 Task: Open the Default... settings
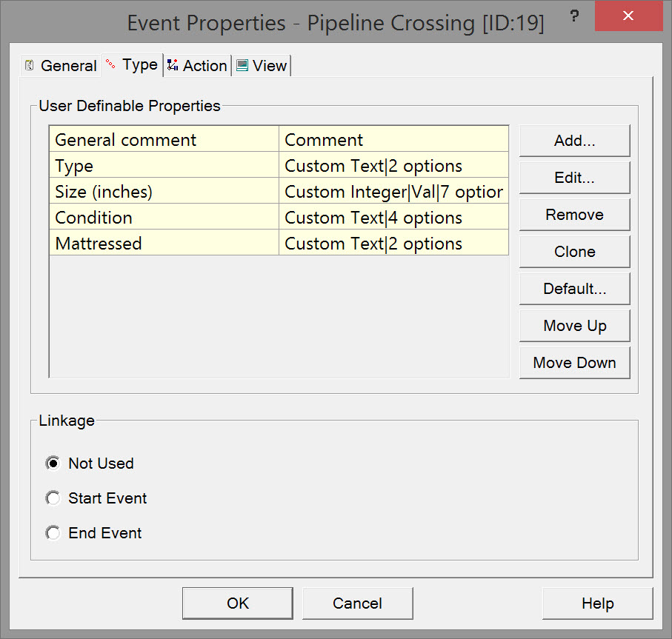(x=574, y=289)
